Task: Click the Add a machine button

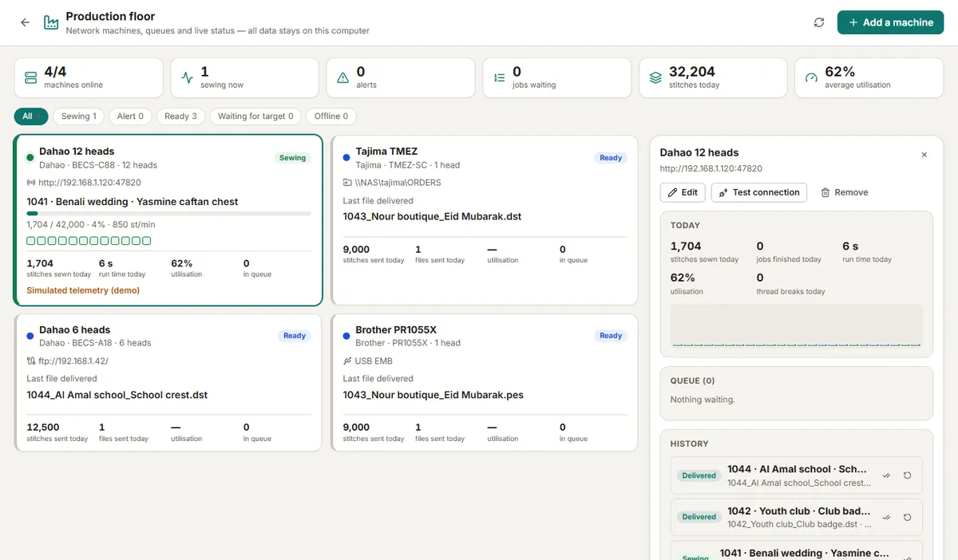Action: (890, 22)
